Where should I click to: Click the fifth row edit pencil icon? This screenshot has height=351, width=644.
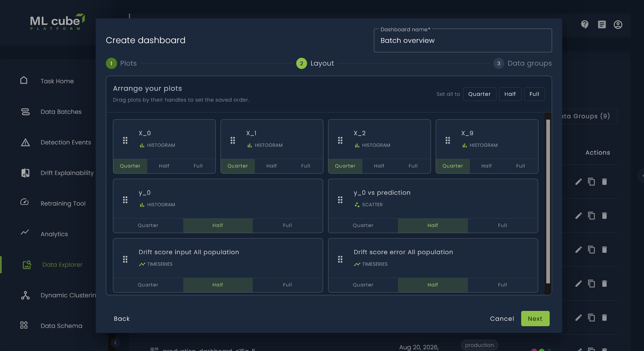pyautogui.click(x=579, y=318)
